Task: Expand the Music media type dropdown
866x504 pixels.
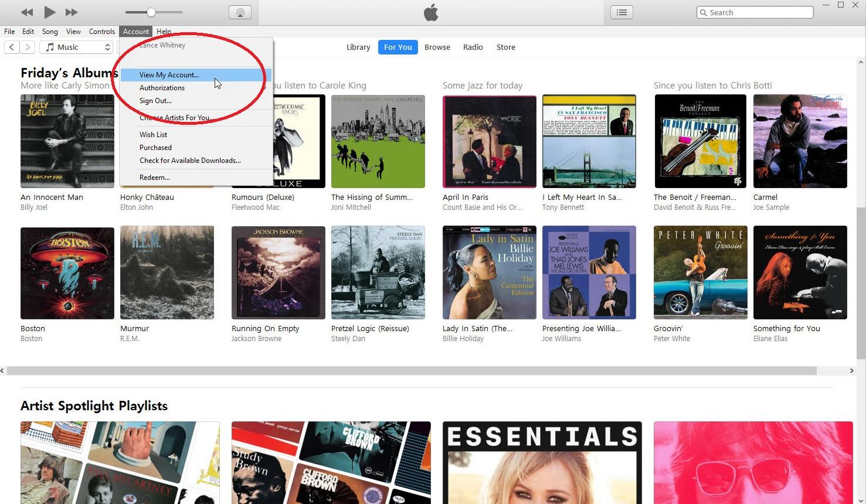Action: (77, 47)
